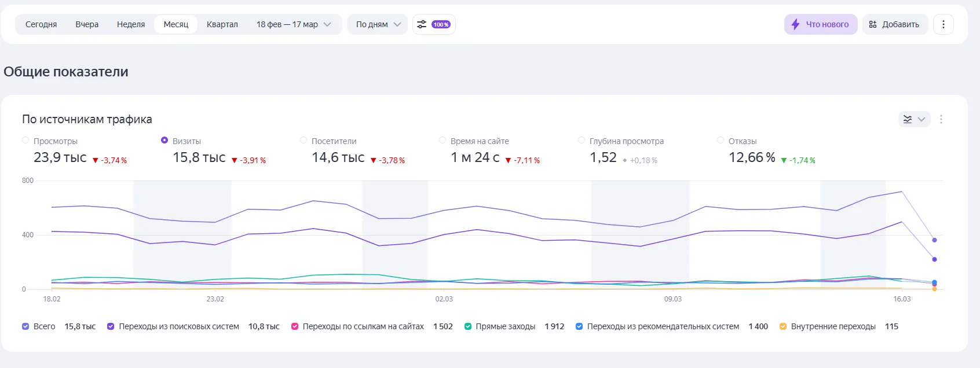Click the 100% data accuracy badge
The height and width of the screenshot is (368, 980).
click(x=441, y=24)
